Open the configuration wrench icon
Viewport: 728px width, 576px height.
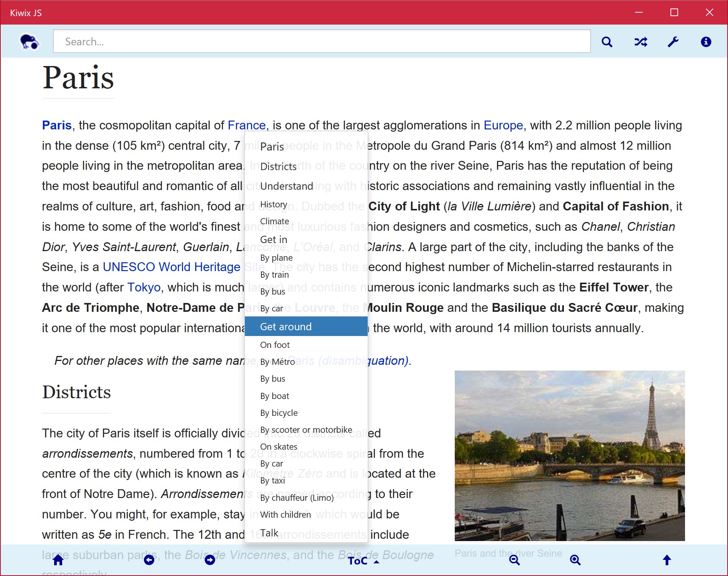(x=673, y=41)
